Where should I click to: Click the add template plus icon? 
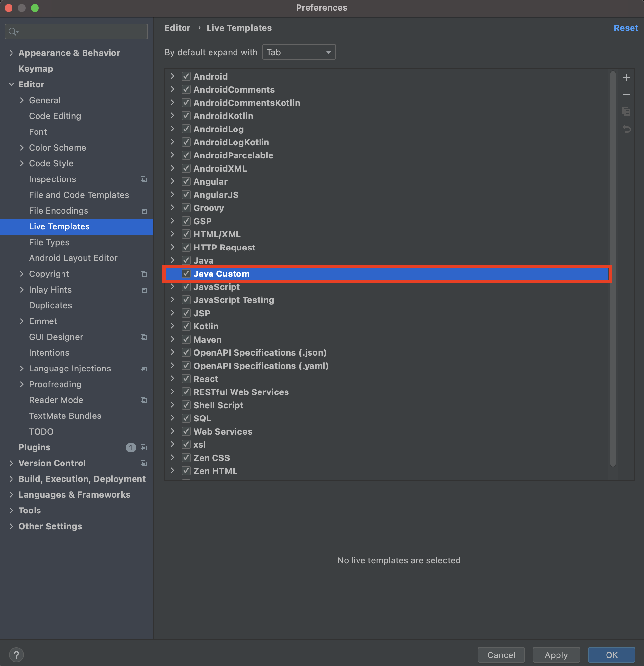[626, 78]
